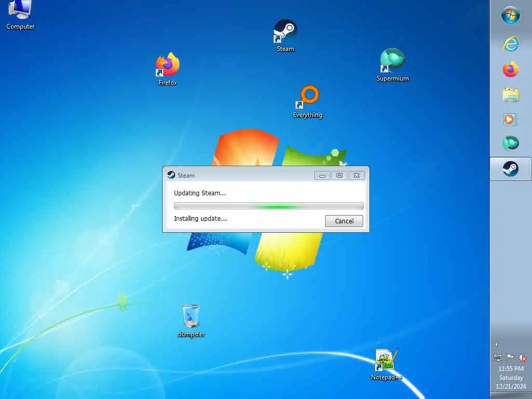This screenshot has width=532, height=399.
Task: Activate the Steam taskbar button
Action: pos(511,169)
